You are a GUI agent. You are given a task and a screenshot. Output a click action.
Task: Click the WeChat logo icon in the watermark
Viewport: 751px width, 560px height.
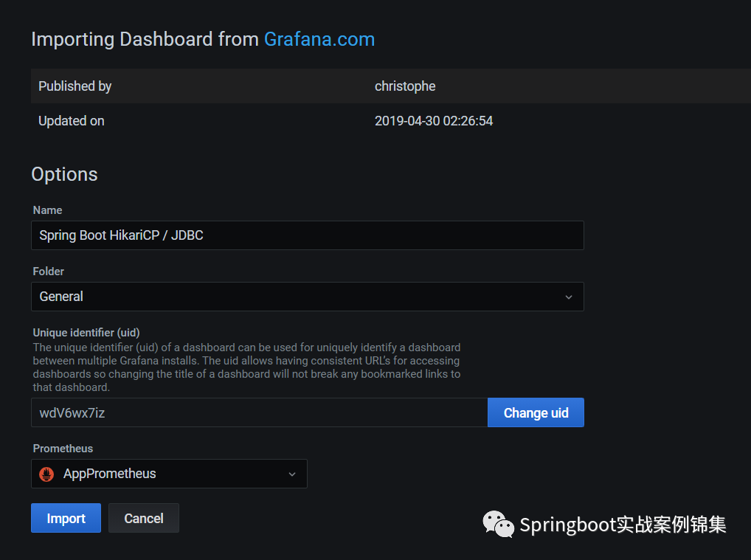499,525
